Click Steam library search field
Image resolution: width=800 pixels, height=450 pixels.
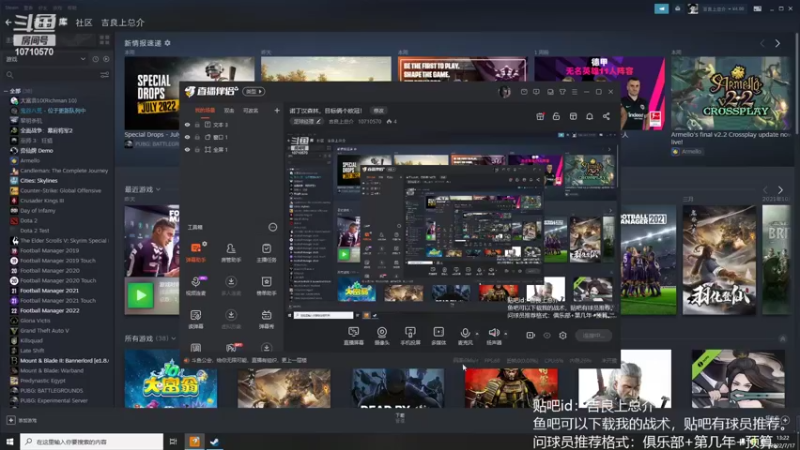(57, 75)
